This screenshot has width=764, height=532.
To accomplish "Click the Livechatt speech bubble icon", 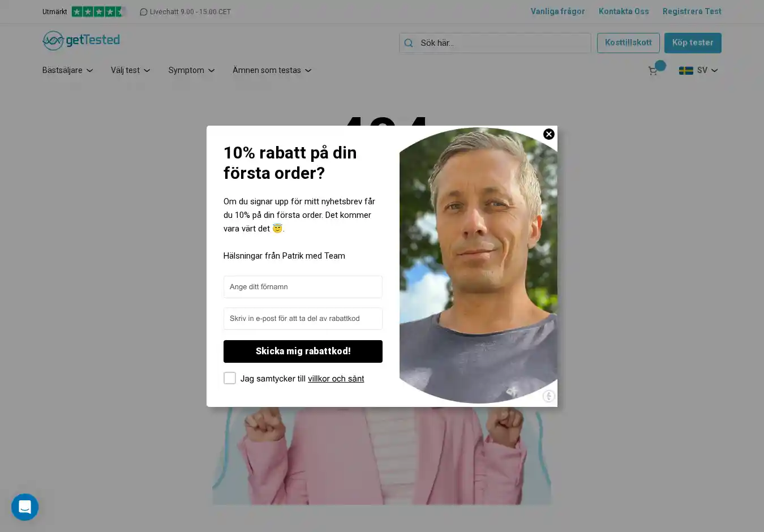I will 144,12.
